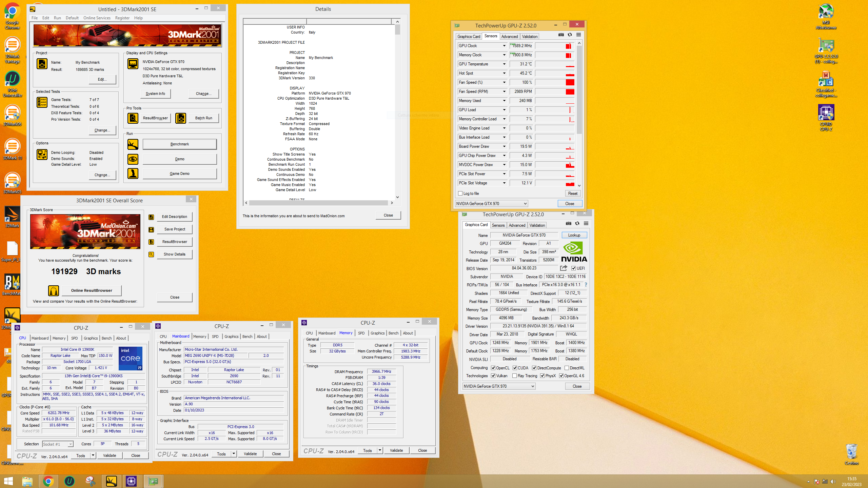Switch to Validation tab in GPU-Z Graphics Card window
The image size is (868, 488).
[537, 225]
